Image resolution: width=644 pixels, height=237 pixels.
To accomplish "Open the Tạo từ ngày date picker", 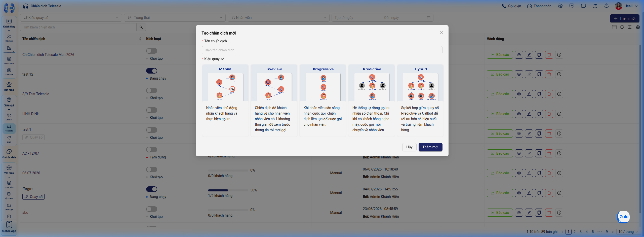I will [355, 18].
